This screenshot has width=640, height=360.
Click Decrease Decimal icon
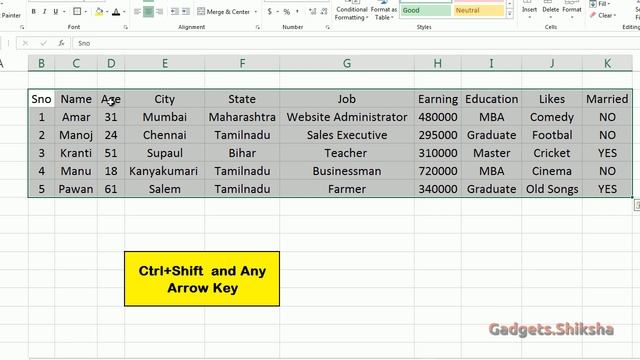pyautogui.click(x=324, y=12)
